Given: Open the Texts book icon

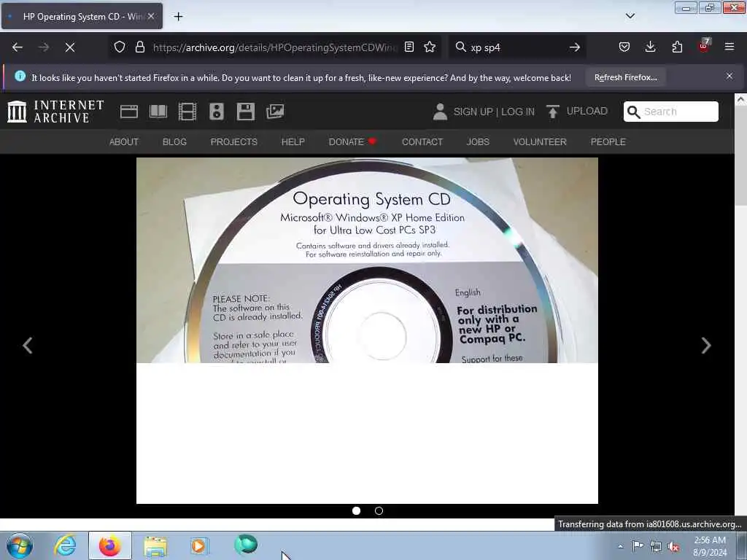Looking at the screenshot, I should [158, 112].
